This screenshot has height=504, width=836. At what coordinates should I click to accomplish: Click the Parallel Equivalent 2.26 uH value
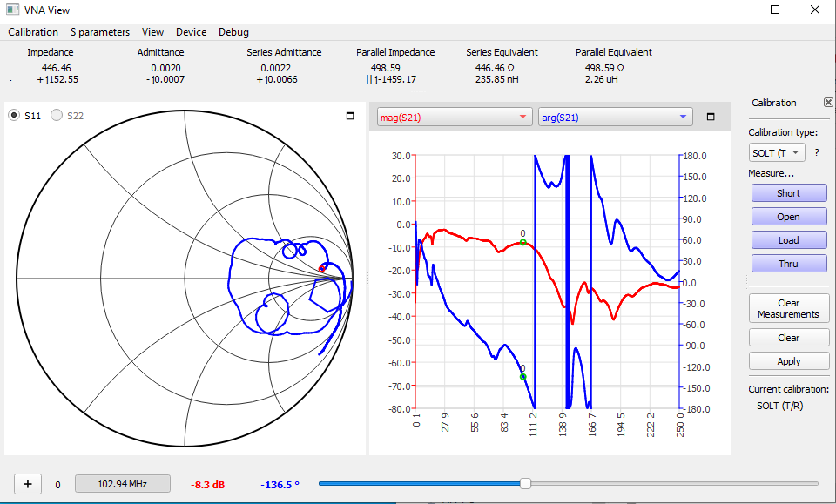[x=602, y=79]
